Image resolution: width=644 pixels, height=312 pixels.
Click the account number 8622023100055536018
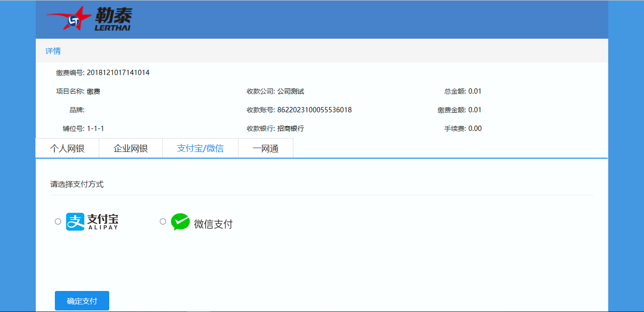click(x=314, y=110)
